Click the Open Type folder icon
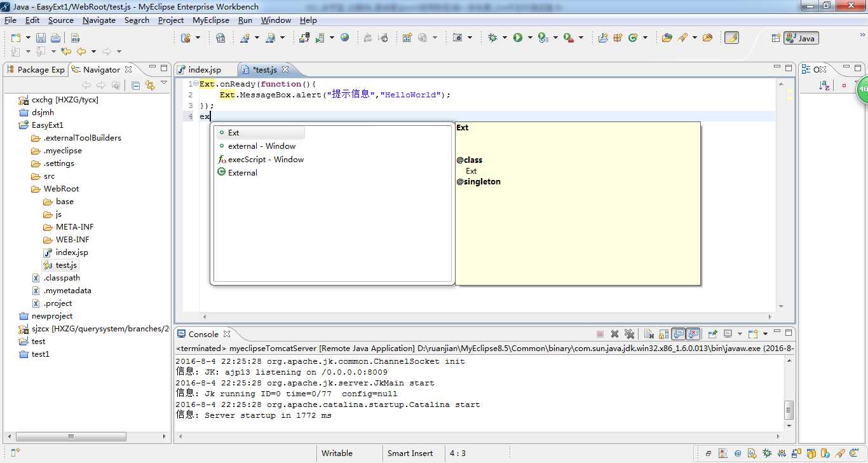868x463 pixels. (x=667, y=38)
